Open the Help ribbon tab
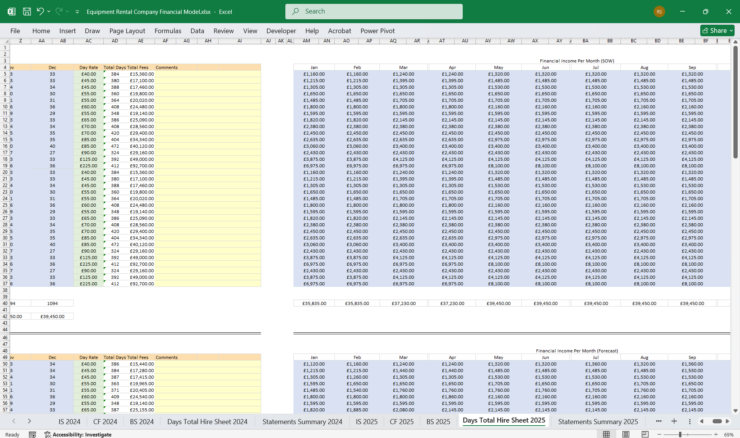 point(312,31)
